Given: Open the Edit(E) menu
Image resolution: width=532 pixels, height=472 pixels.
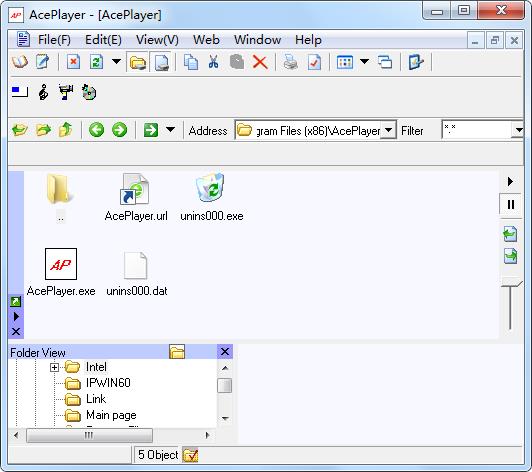Looking at the screenshot, I should point(103,40).
